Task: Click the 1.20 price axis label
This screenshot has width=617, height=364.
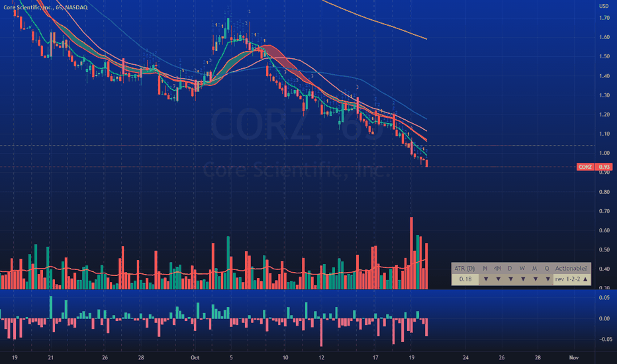Action: pos(604,114)
